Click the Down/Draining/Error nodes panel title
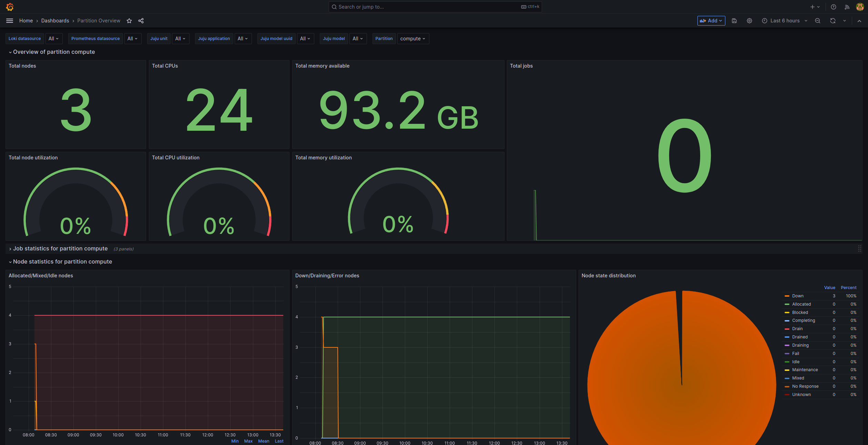868x445 pixels. pyautogui.click(x=327, y=276)
